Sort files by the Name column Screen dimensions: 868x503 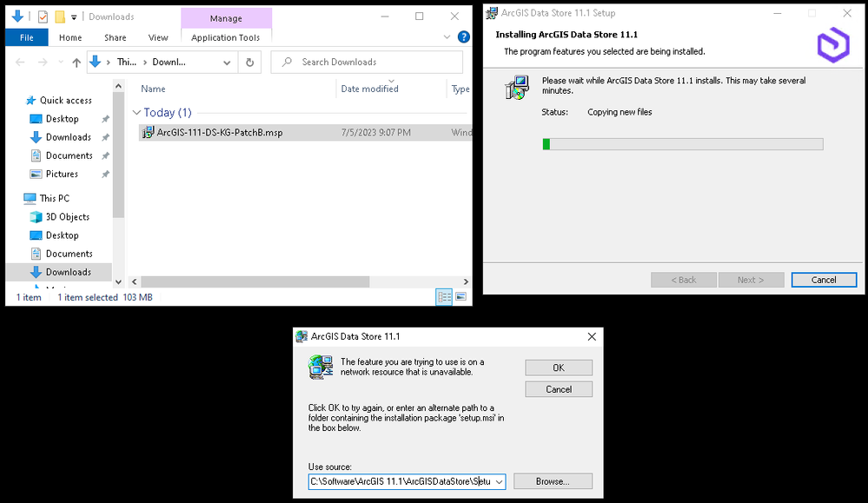[153, 89]
